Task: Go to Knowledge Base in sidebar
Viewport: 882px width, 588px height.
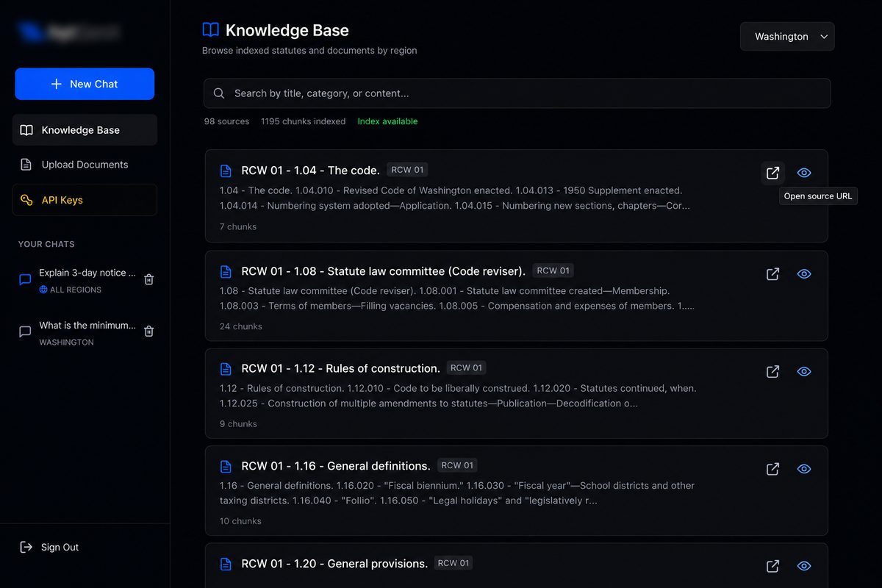Action: tap(85, 130)
